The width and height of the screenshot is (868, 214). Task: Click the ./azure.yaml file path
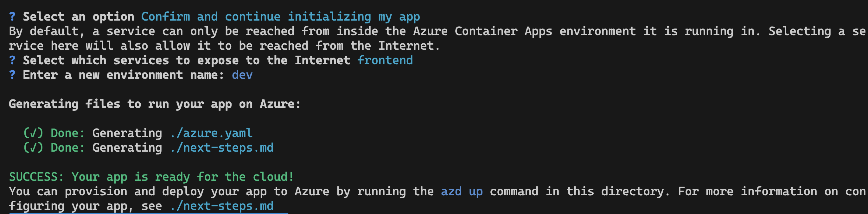211,133
